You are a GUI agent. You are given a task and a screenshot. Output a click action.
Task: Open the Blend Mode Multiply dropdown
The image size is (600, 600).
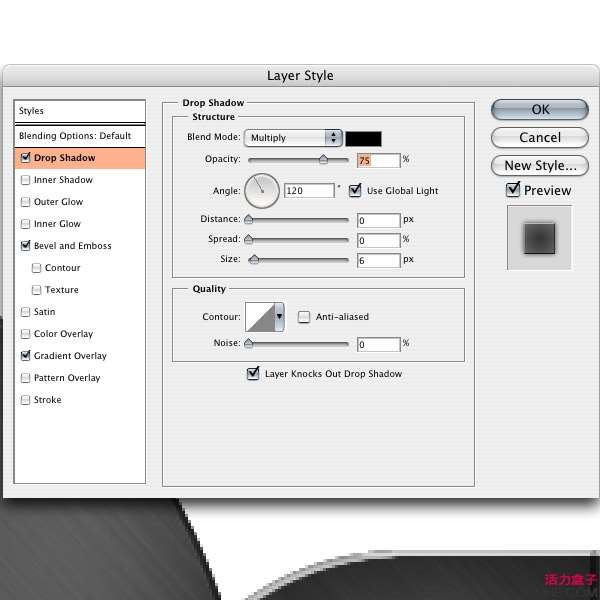(x=293, y=138)
